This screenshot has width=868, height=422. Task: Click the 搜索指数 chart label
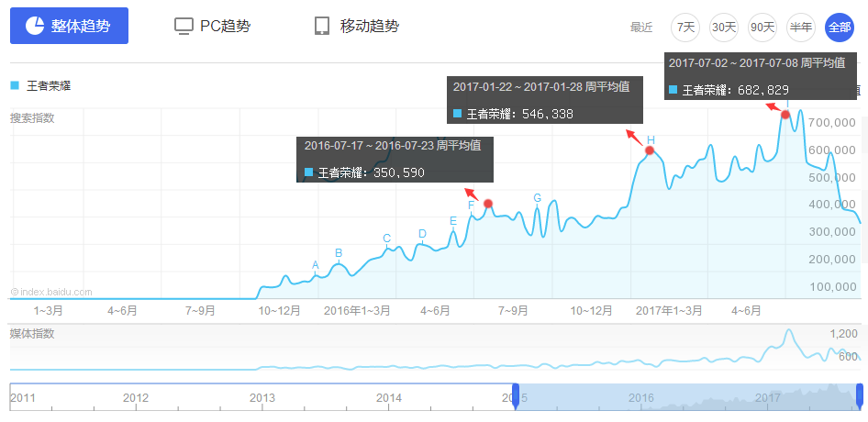pyautogui.click(x=32, y=118)
